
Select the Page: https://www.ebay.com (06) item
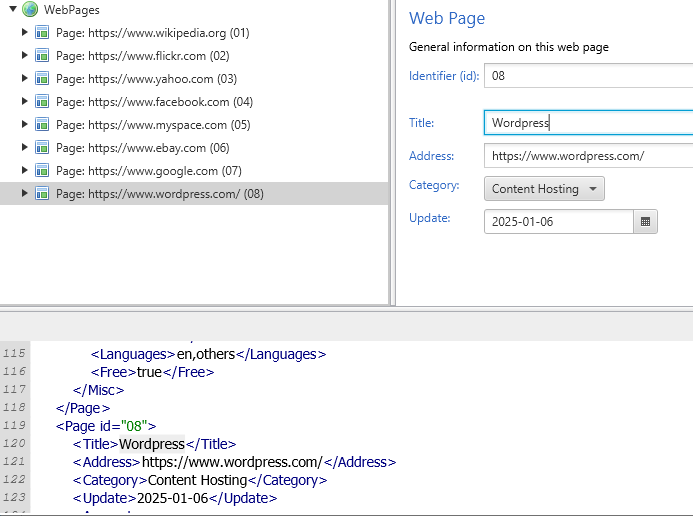click(142, 148)
